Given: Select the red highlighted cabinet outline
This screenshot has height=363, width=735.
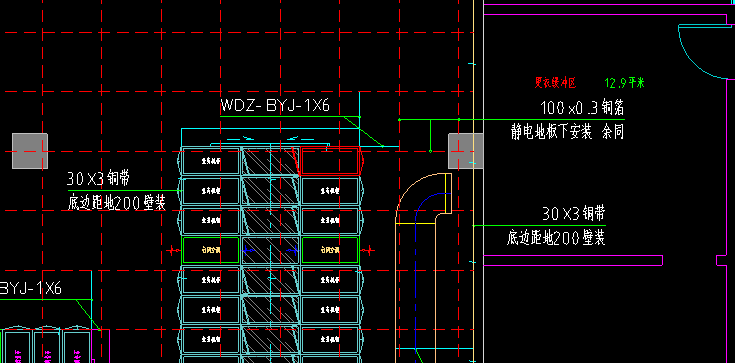Looking at the screenshot, I should (330, 161).
